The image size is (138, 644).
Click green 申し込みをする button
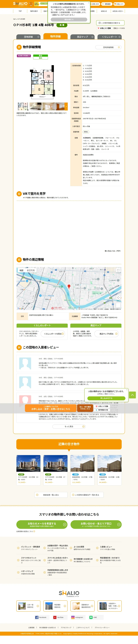pos(106,398)
